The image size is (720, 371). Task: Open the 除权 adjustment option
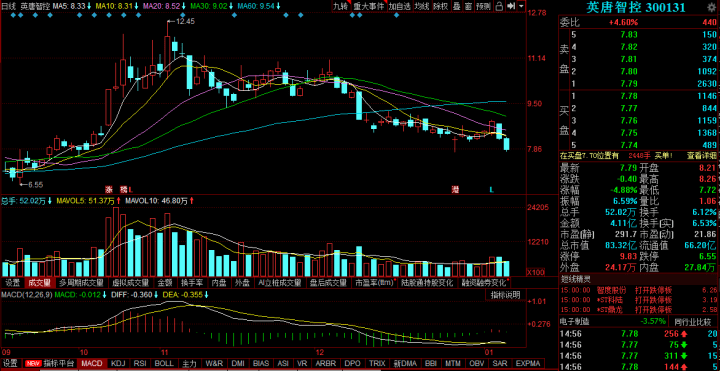pos(441,6)
